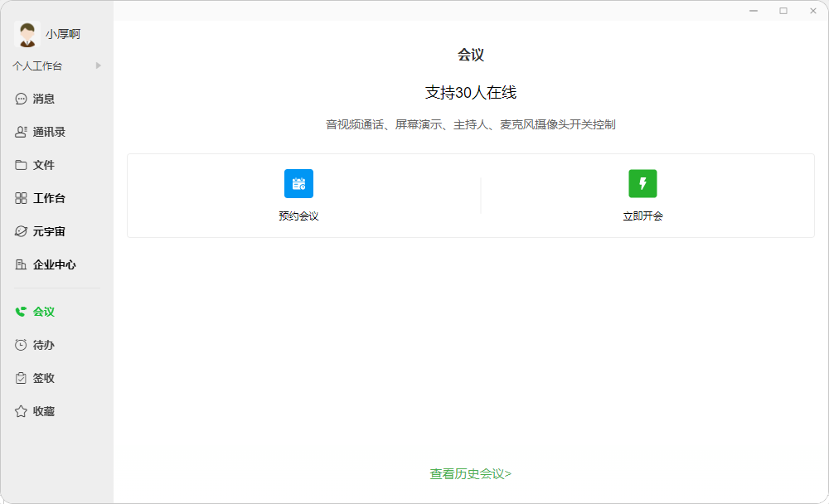Click the 工作台 grid icon

21,198
